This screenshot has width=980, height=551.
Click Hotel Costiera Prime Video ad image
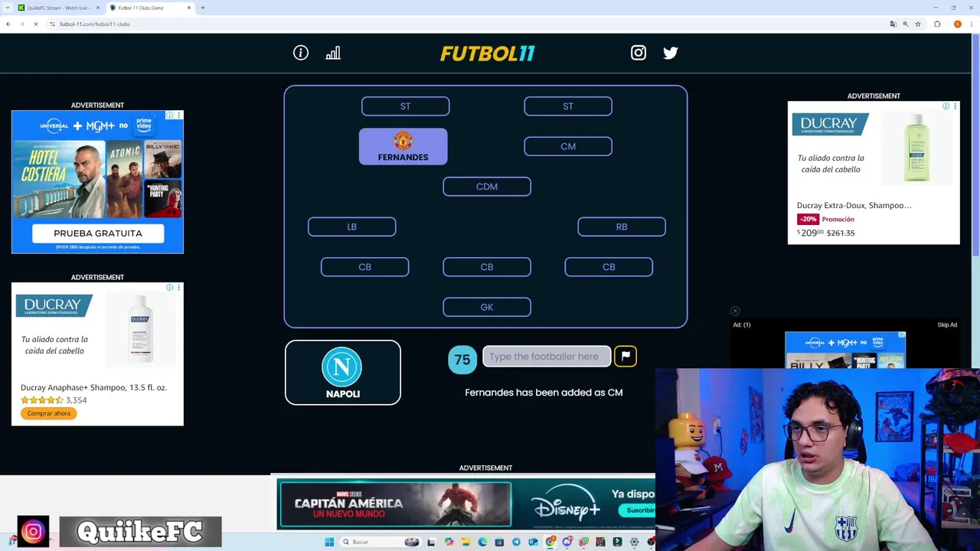coord(59,180)
